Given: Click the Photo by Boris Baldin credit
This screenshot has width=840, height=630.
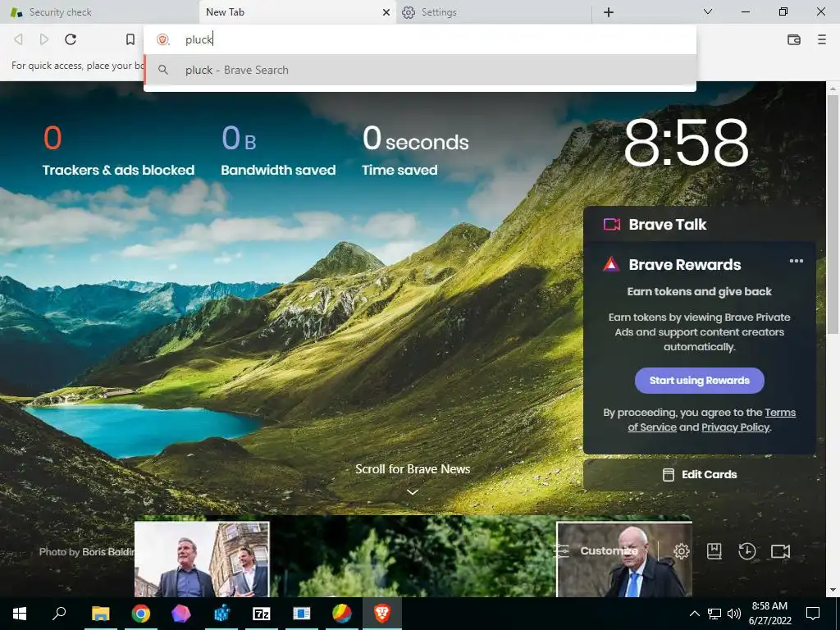Looking at the screenshot, I should pyautogui.click(x=85, y=552).
